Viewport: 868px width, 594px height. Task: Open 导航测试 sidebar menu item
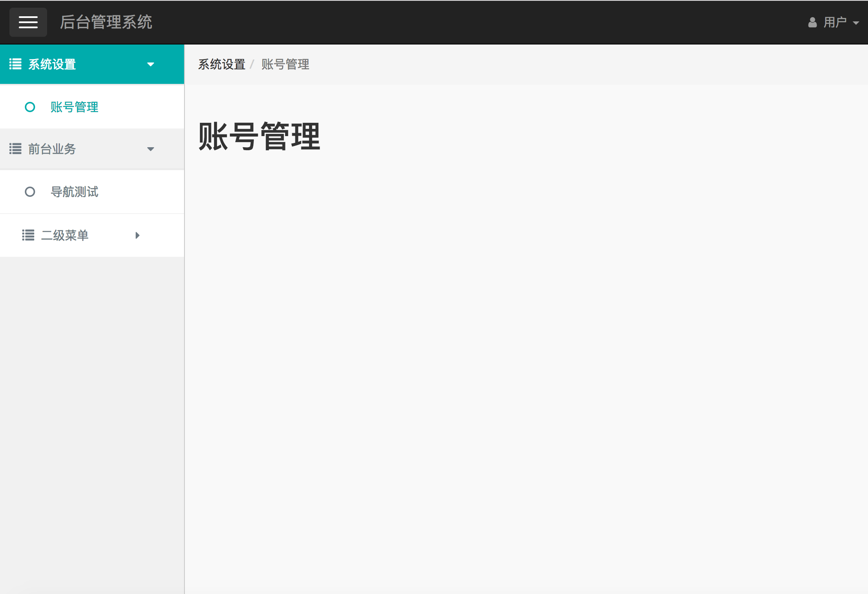point(74,192)
